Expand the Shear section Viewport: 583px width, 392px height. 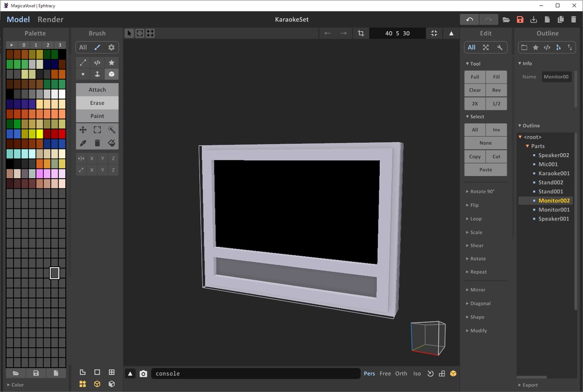[x=475, y=246]
